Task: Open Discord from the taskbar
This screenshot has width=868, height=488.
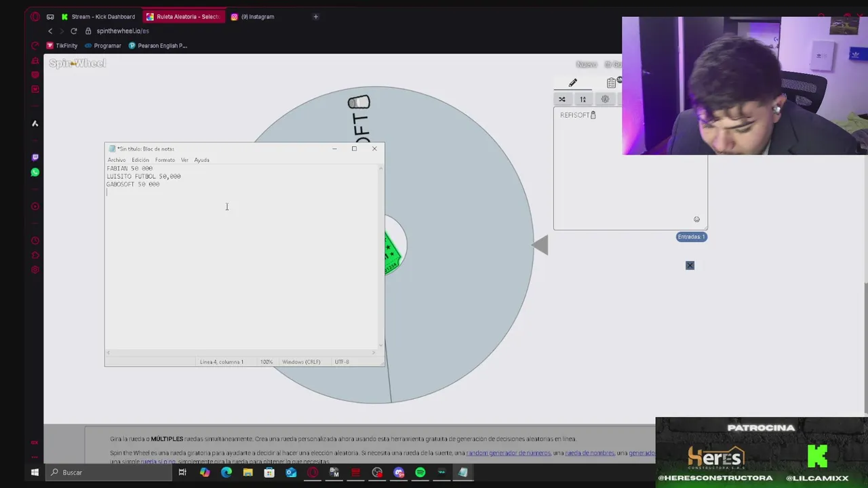Action: point(399,472)
